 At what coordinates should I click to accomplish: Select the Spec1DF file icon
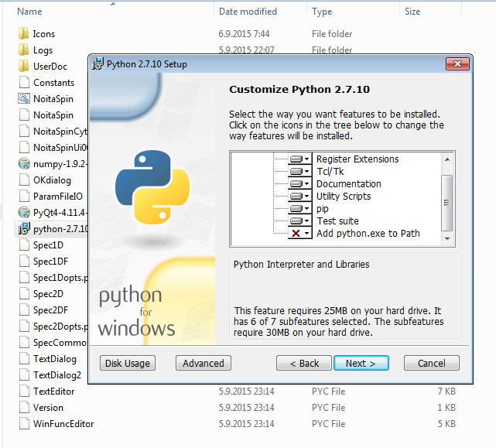(24, 261)
